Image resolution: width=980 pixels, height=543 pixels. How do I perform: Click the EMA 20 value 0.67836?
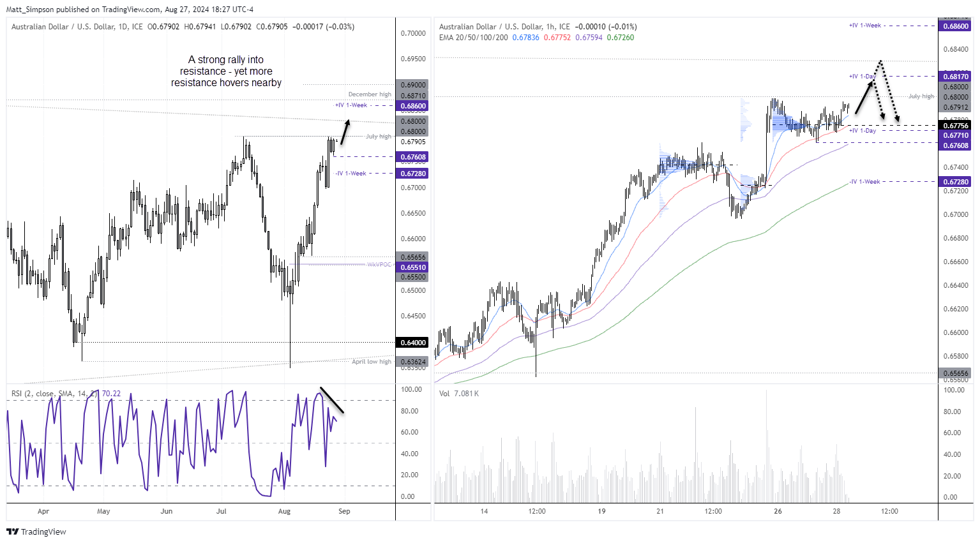[525, 38]
